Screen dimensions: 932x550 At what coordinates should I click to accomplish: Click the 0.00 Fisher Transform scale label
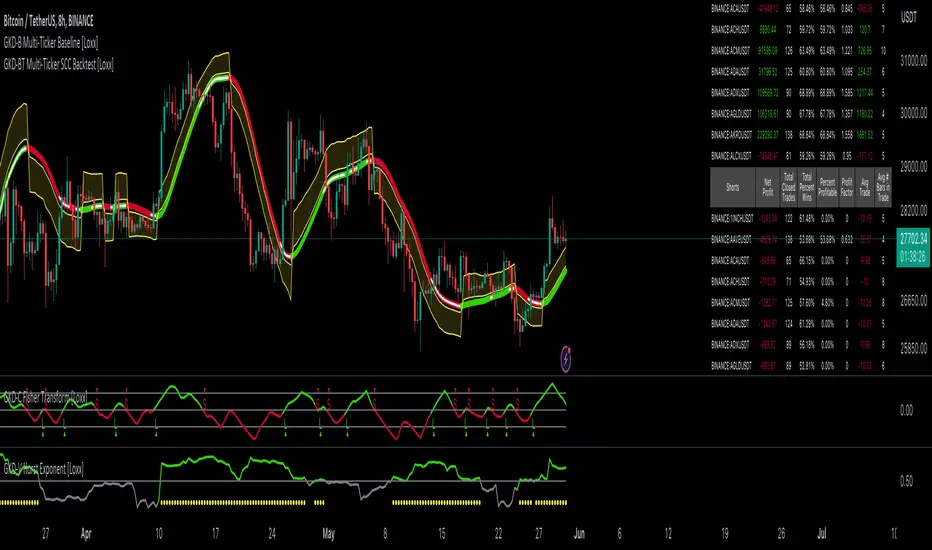[906, 410]
